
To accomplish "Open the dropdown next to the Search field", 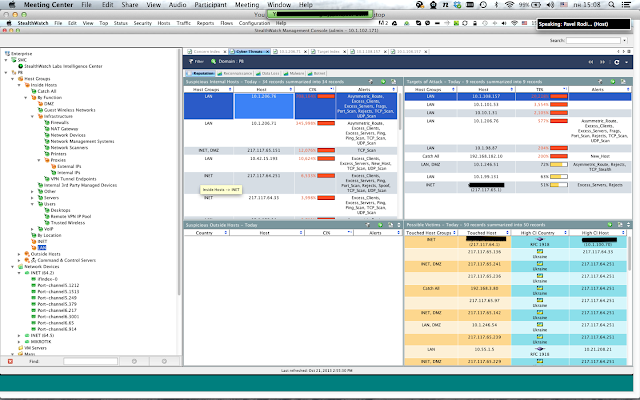I will 624,40.
